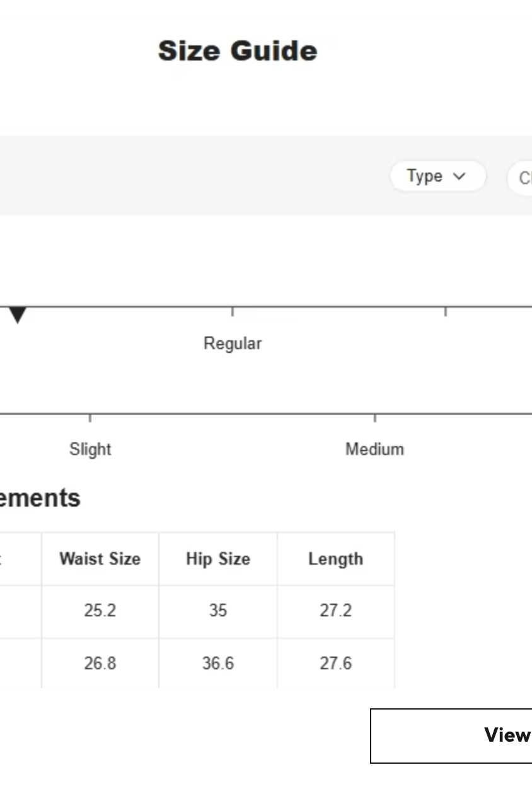Select length value 27.6 in the table
This screenshot has height=794, width=532.
(x=335, y=664)
